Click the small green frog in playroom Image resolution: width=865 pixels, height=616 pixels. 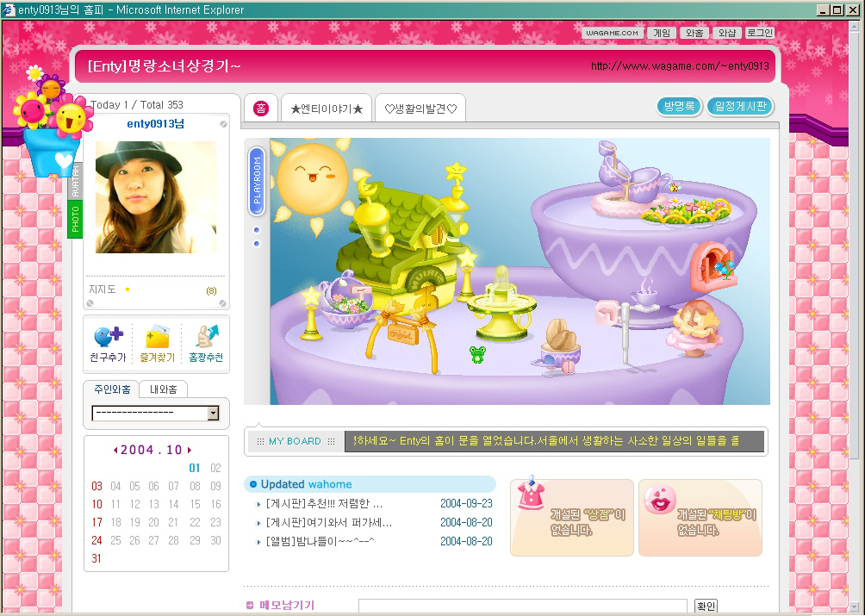(x=476, y=352)
